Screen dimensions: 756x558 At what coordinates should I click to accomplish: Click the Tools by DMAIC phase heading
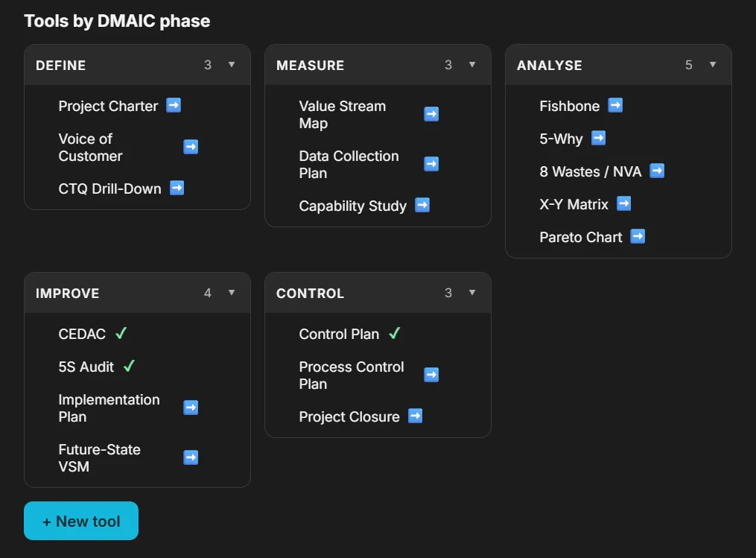(117, 21)
